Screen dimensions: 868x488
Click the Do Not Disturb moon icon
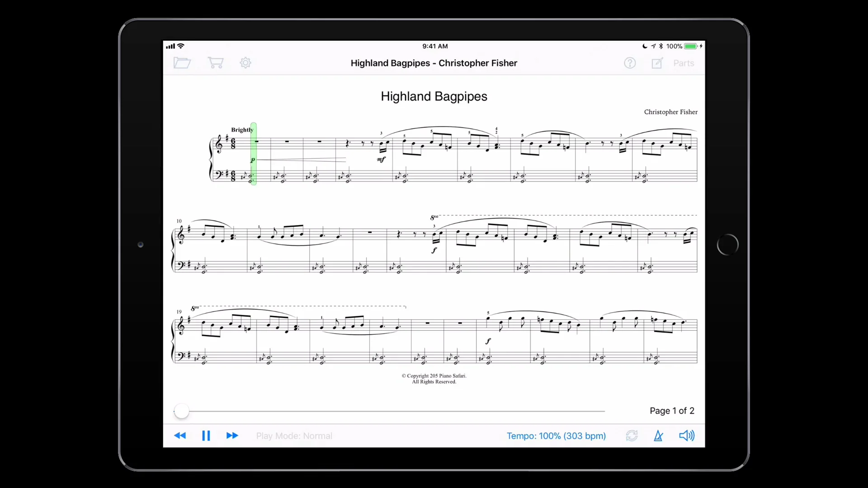point(645,46)
